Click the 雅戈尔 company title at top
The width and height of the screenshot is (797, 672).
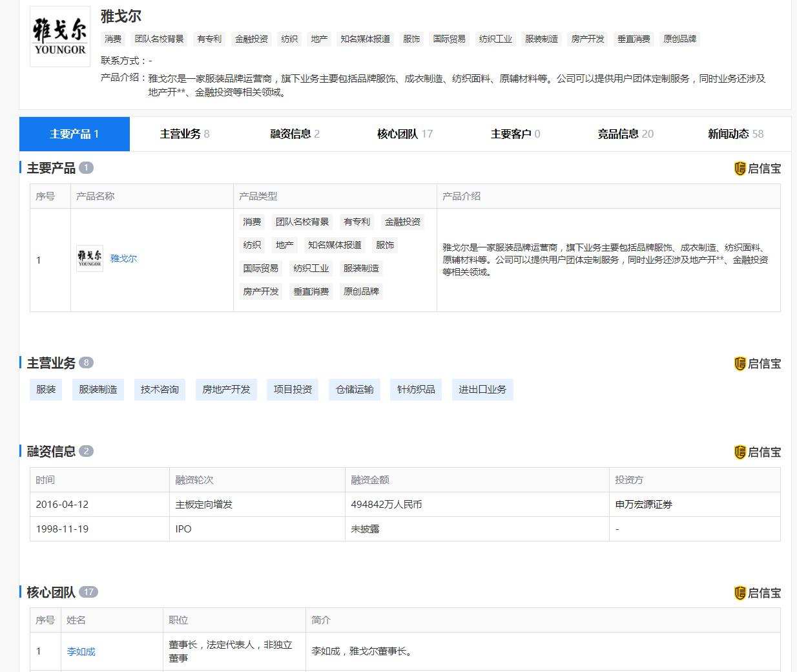point(121,16)
